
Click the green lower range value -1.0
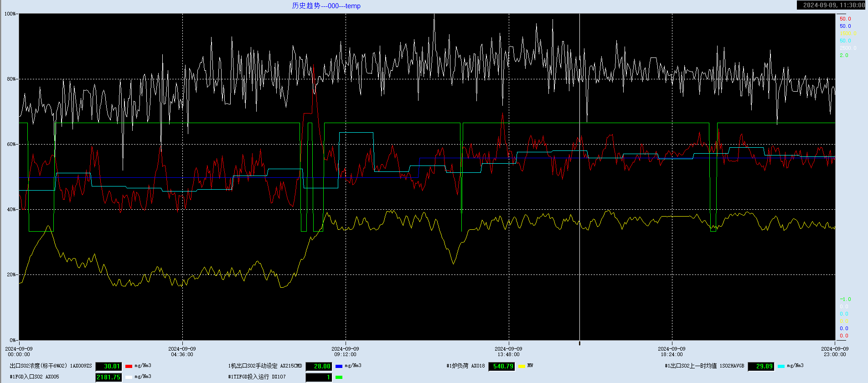(x=845, y=300)
